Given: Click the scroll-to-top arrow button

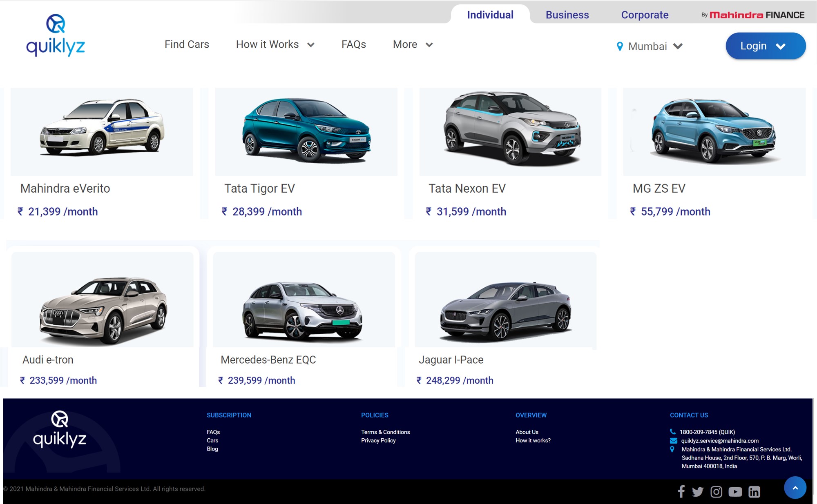Looking at the screenshot, I should tap(795, 487).
